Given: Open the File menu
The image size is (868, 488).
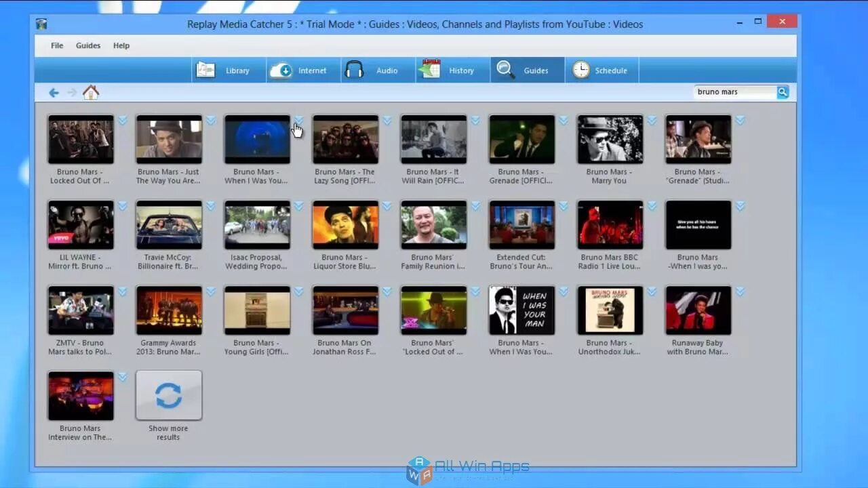Looking at the screenshot, I should (57, 45).
